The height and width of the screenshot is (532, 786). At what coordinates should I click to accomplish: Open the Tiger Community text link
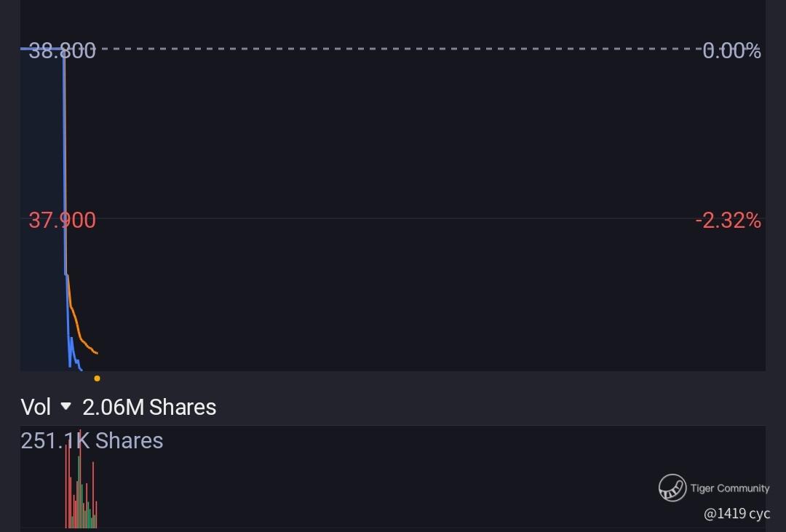point(729,488)
